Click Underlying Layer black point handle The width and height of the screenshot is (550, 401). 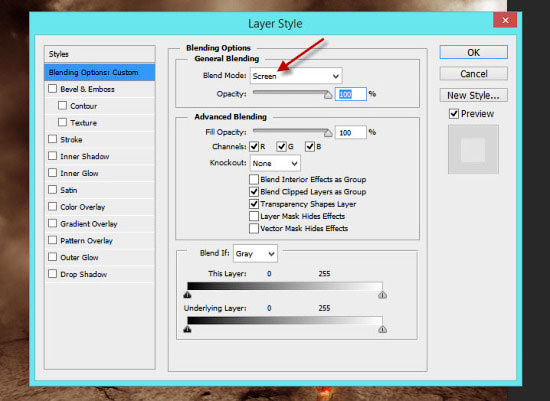coord(187,329)
